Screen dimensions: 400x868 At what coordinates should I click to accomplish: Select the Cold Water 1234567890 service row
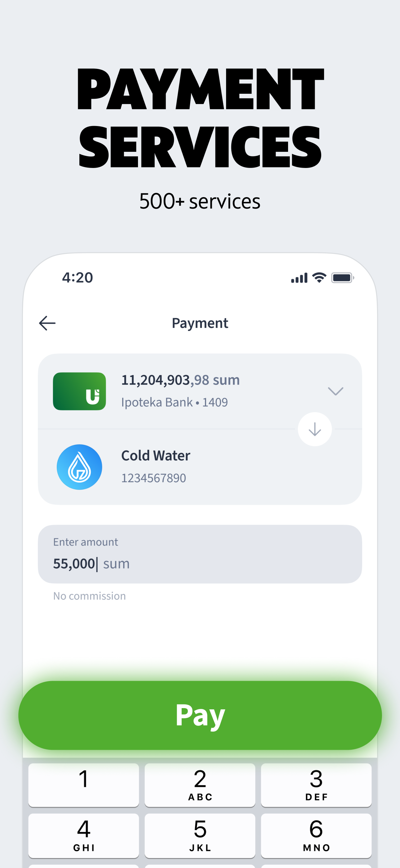tap(200, 467)
